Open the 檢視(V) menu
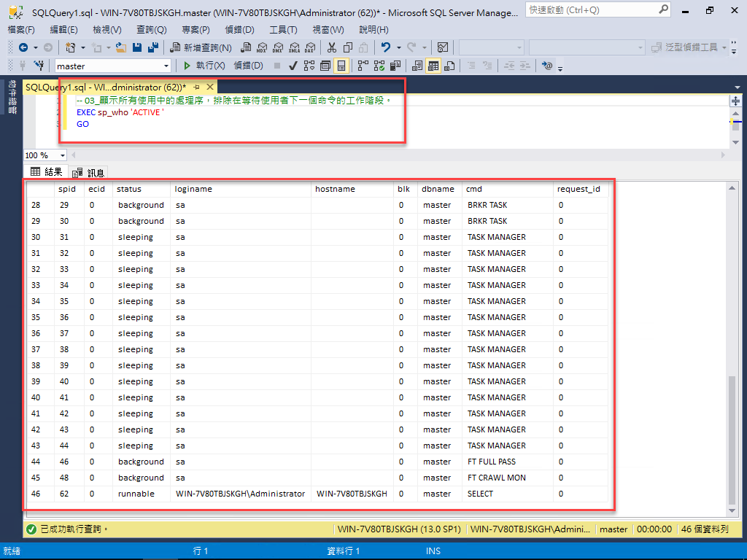Viewport: 747px width, 560px height. pos(107,29)
